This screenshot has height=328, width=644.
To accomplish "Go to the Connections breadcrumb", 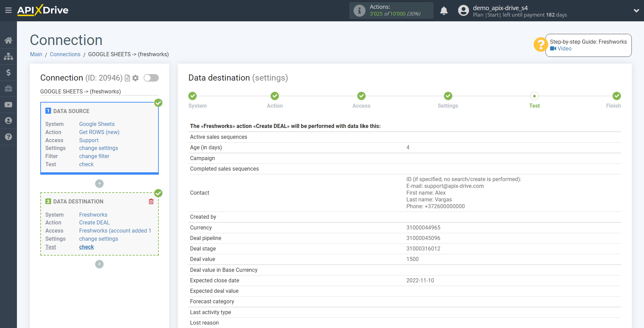I will pyautogui.click(x=65, y=54).
